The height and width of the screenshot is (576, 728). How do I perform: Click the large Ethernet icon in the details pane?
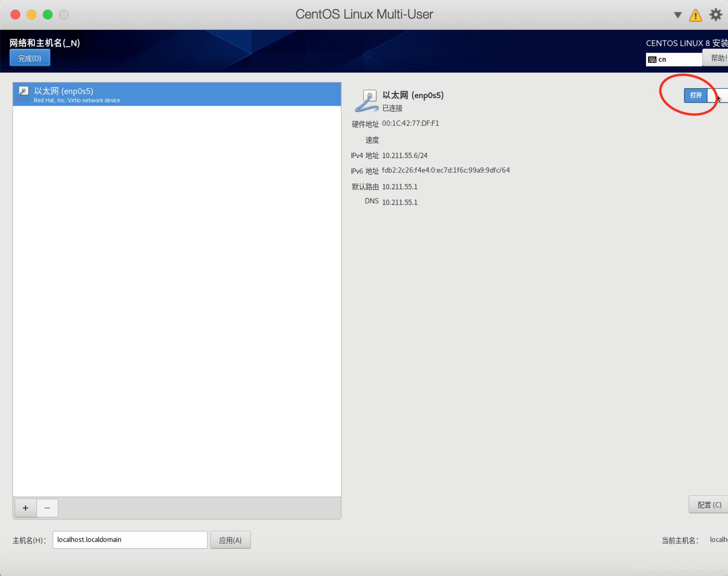click(x=366, y=101)
